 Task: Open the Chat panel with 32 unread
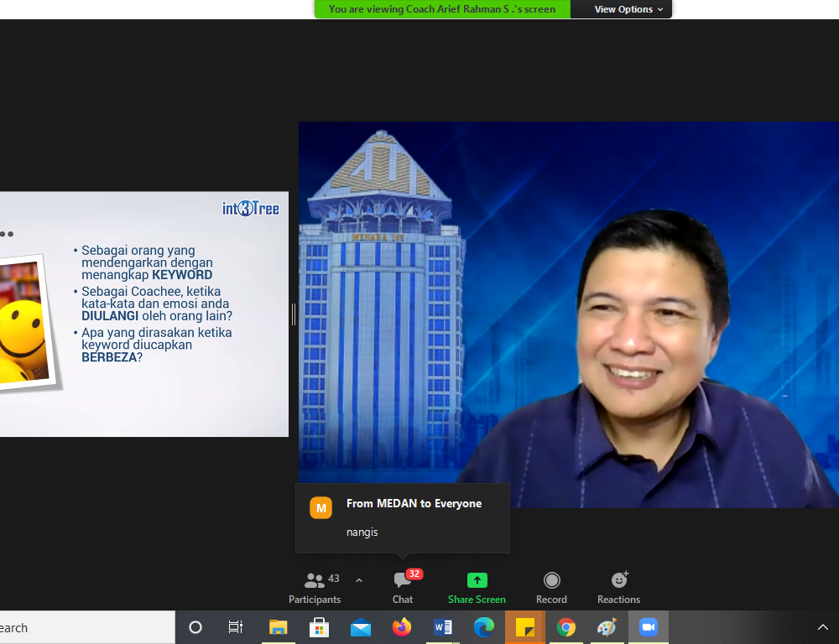(x=403, y=586)
